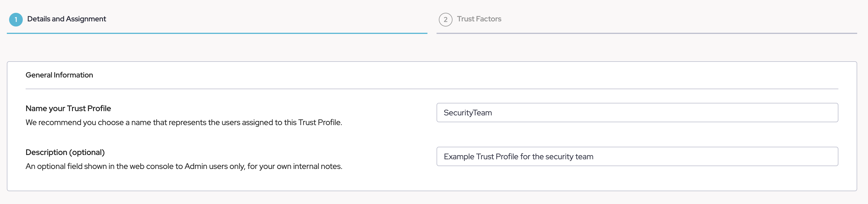This screenshot has width=868, height=204.
Task: Click the step 2 circle icon
Action: (445, 20)
